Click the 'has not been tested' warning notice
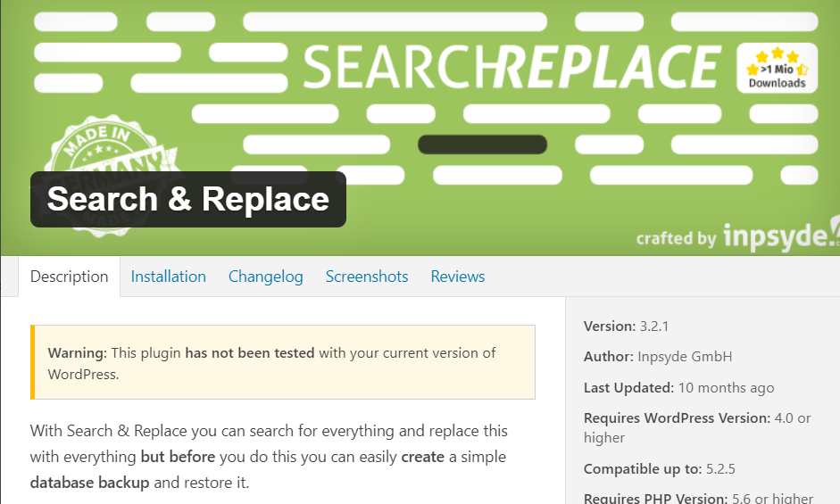The width and height of the screenshot is (840, 504). click(x=283, y=362)
